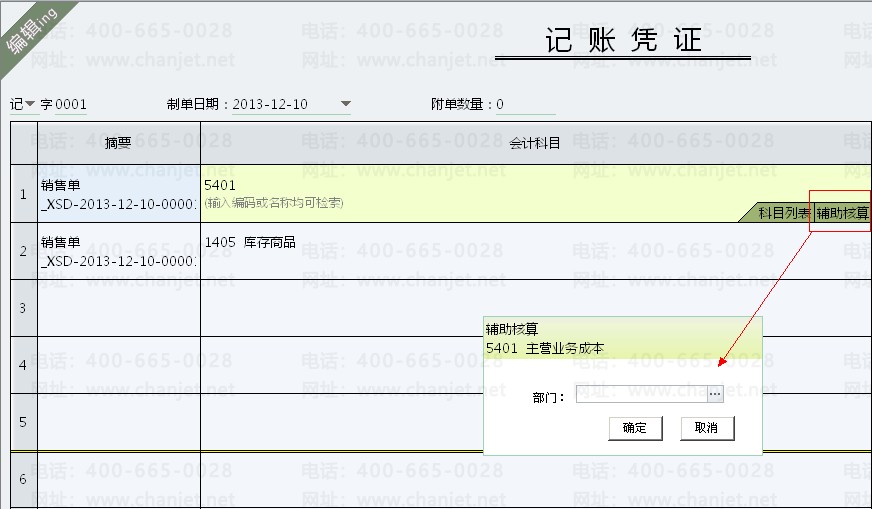
Task: Click the 摘要 column header
Action: pyautogui.click(x=118, y=143)
